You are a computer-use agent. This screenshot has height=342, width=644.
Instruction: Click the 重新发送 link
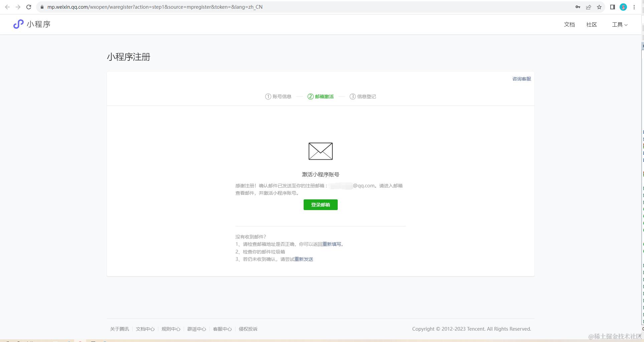(304, 259)
